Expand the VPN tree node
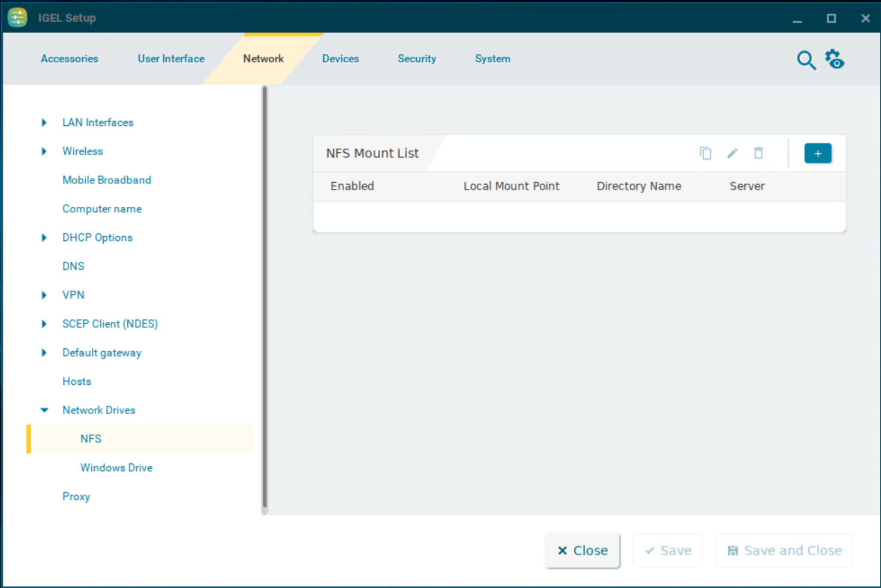The image size is (881, 588). 44,295
